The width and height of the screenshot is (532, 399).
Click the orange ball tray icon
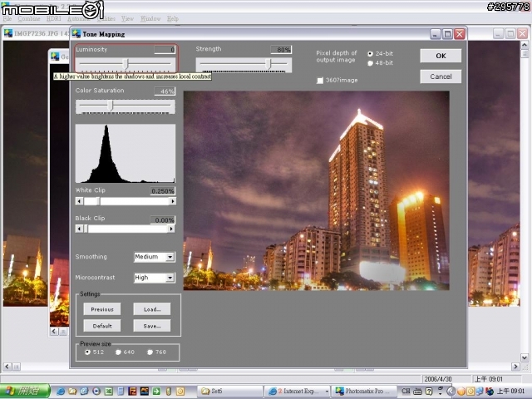coord(461,392)
